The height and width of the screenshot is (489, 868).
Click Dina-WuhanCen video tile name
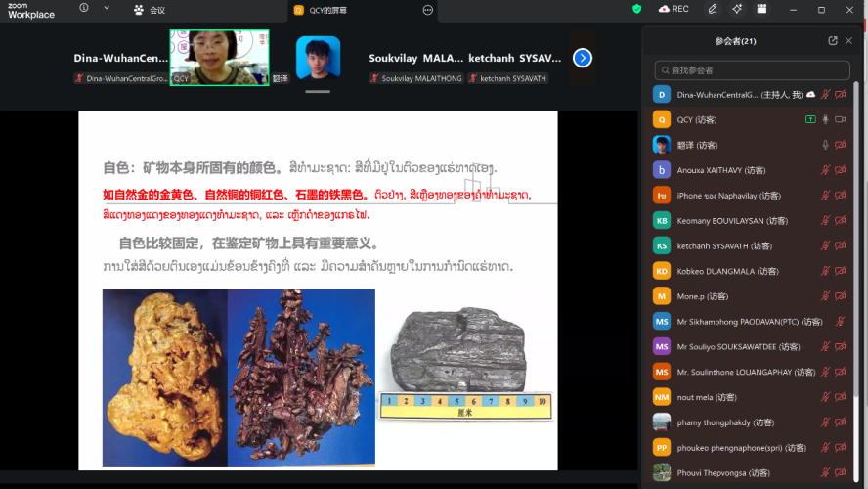pos(120,58)
